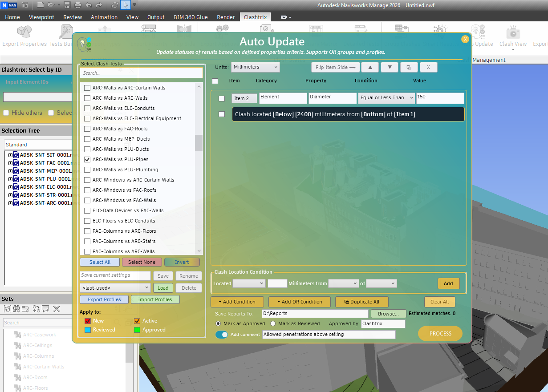Screen dimensions: 548x392
Task: Click the duplicate condition icon button
Action: [409, 67]
